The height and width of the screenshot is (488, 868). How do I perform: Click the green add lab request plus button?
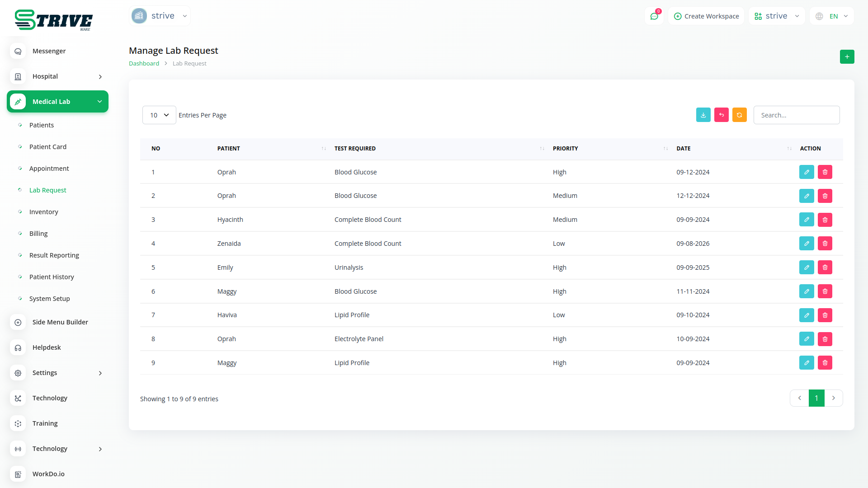[847, 57]
